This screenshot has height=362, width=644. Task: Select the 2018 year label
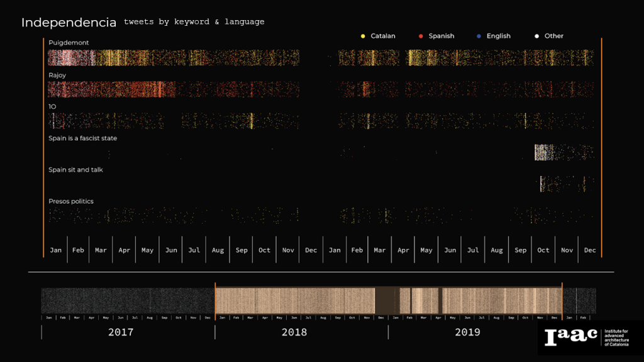click(x=294, y=332)
